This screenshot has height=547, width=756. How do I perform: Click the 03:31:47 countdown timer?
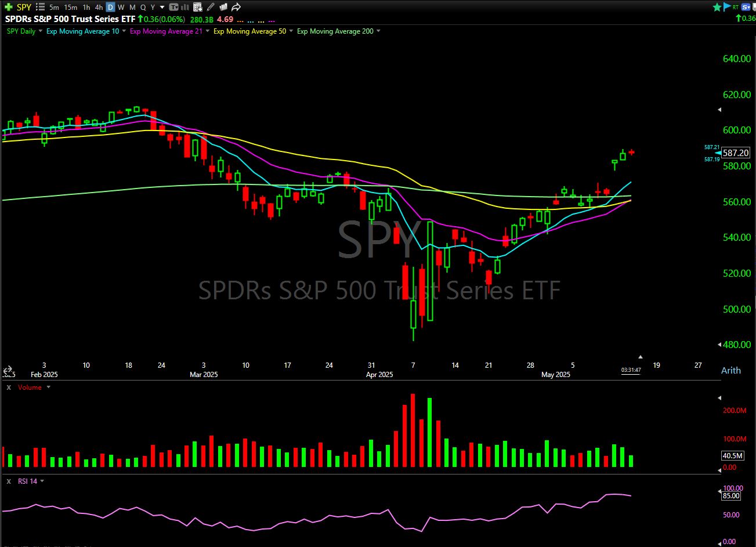point(631,370)
